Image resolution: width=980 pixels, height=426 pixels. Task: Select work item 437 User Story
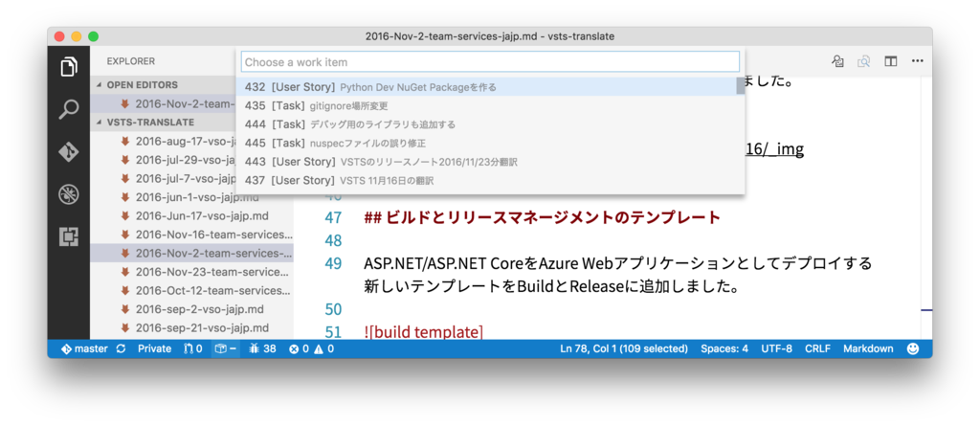pos(485,181)
